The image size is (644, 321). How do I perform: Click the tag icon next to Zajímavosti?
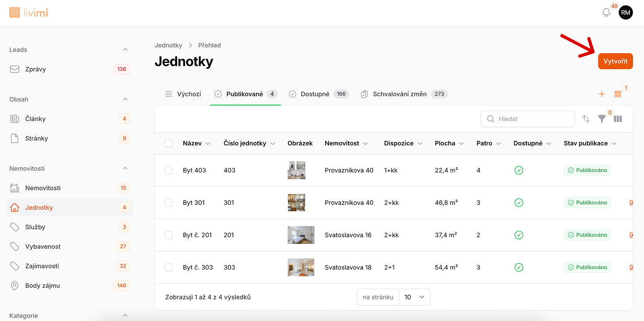15,266
